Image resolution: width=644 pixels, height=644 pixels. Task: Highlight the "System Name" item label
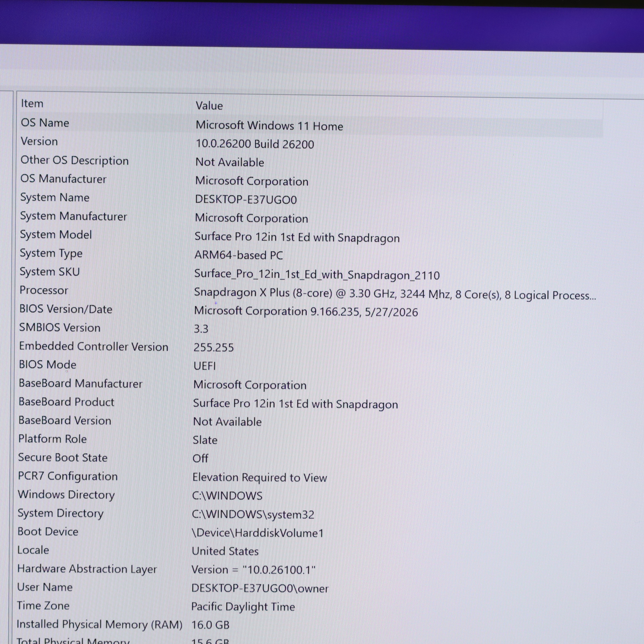pos(55,197)
